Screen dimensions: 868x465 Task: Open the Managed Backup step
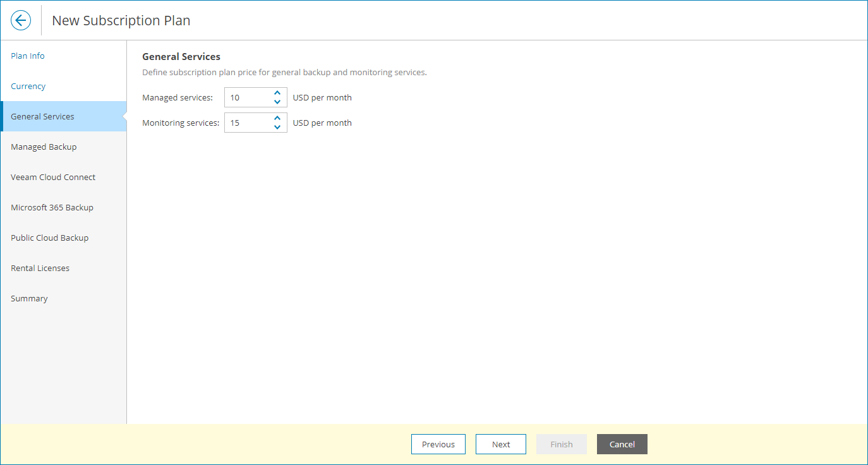pos(44,147)
